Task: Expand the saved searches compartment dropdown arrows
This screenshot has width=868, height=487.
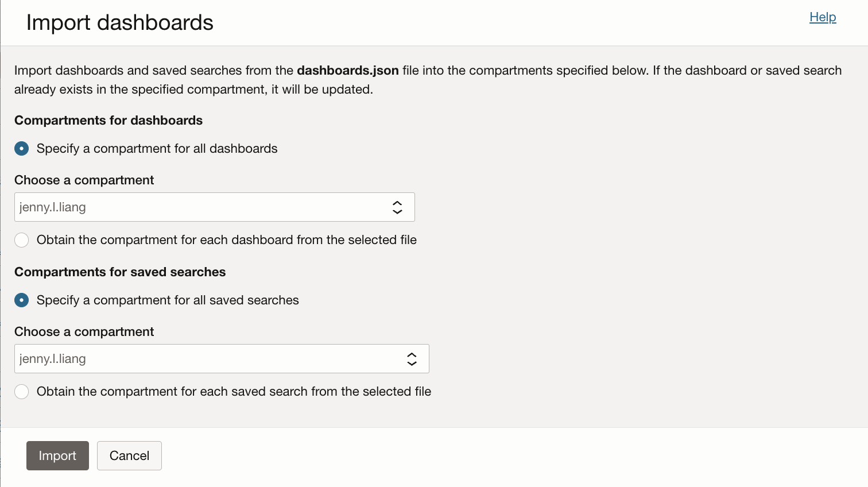Action: tap(412, 359)
